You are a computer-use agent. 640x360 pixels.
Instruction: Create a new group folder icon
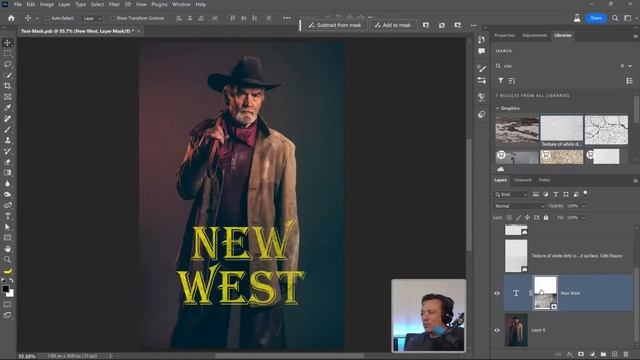click(603, 354)
